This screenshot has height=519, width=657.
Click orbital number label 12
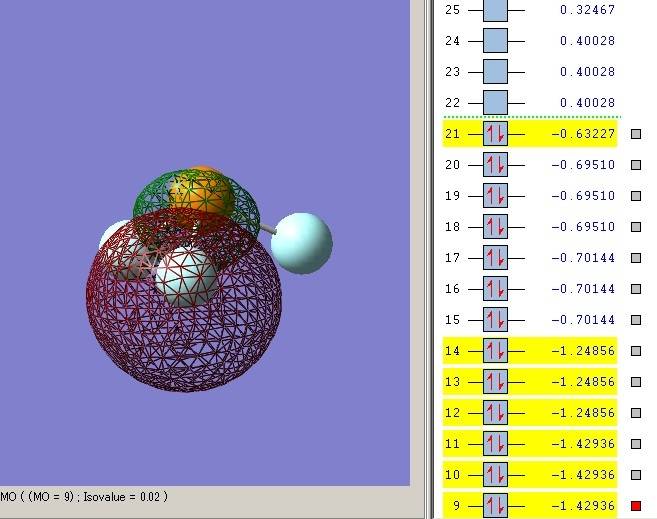[x=453, y=413]
